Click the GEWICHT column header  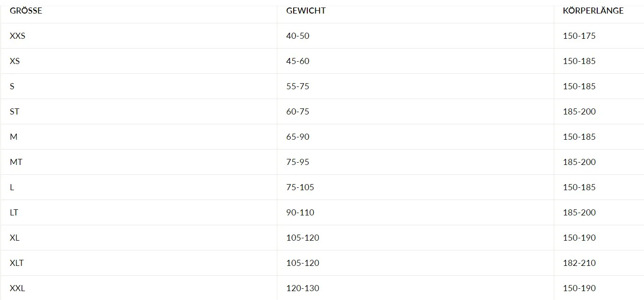click(306, 11)
